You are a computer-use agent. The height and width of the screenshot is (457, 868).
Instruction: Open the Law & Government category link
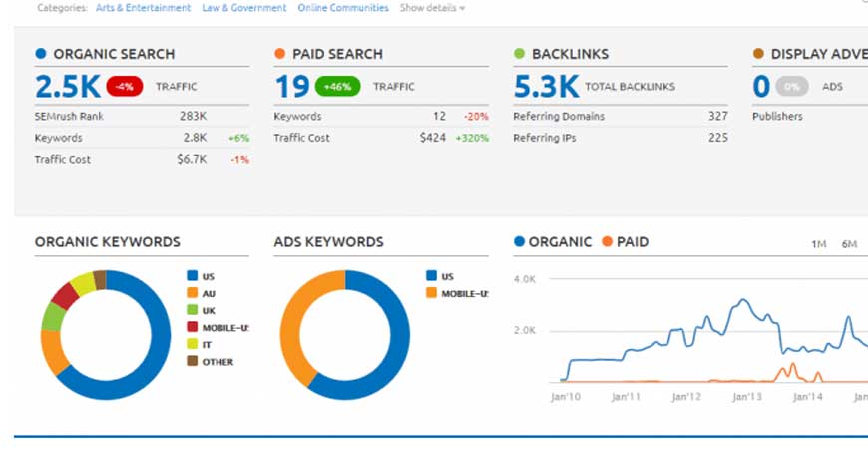[x=244, y=8]
